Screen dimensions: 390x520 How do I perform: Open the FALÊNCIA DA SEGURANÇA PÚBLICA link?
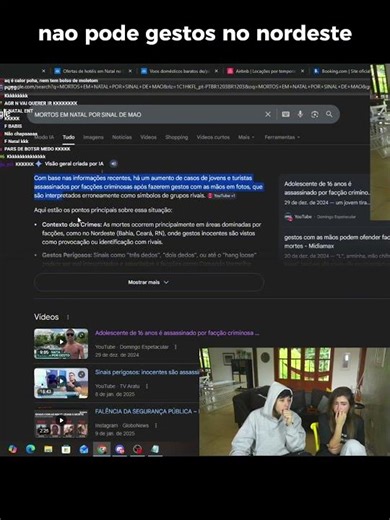[x=147, y=412]
